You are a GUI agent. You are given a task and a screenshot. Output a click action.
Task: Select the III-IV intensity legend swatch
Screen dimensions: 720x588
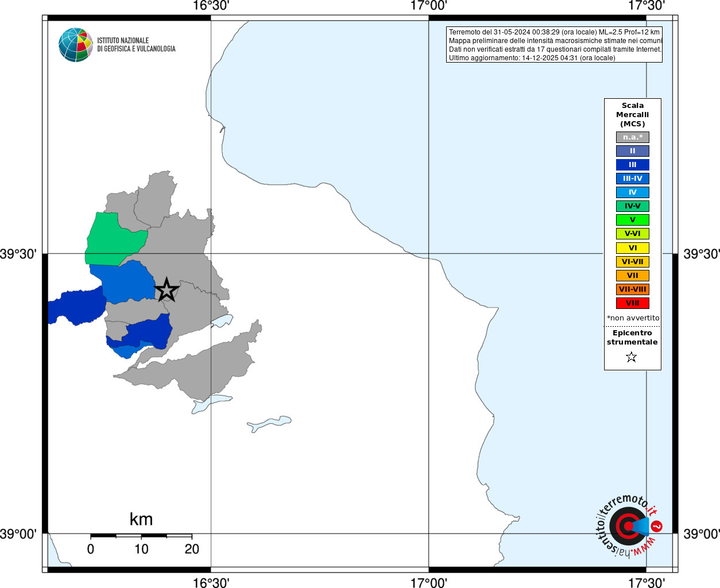(633, 179)
